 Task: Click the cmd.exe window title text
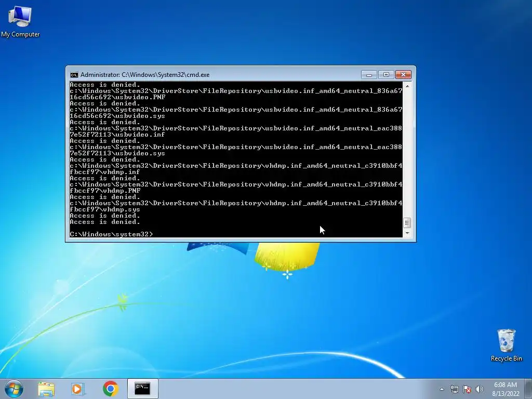(x=145, y=75)
